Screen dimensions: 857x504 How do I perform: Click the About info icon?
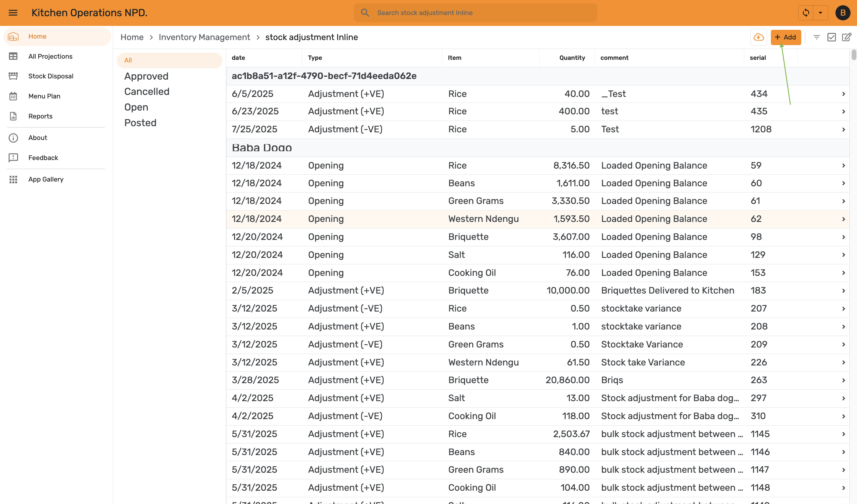pos(13,138)
